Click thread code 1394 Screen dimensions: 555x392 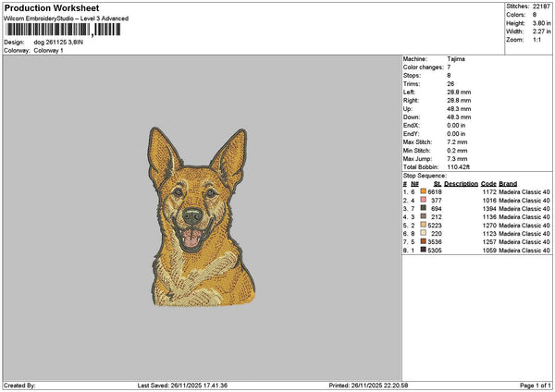[489, 209]
